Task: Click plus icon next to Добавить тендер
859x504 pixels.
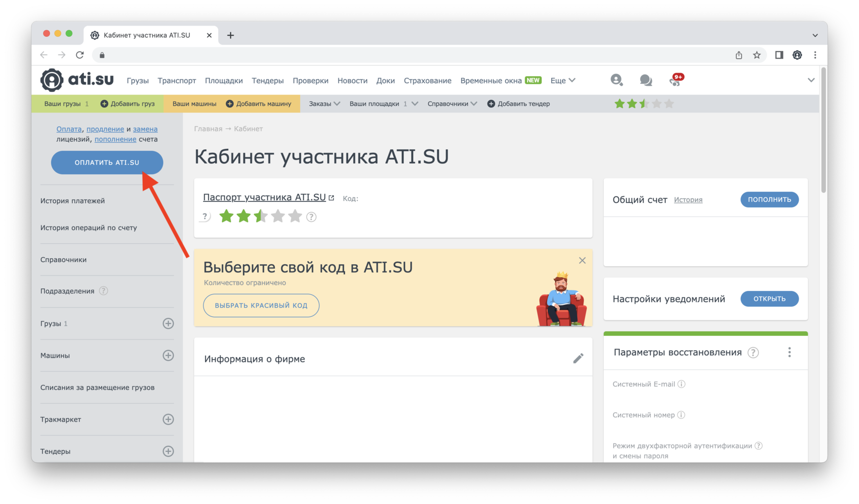Action: 491,104
